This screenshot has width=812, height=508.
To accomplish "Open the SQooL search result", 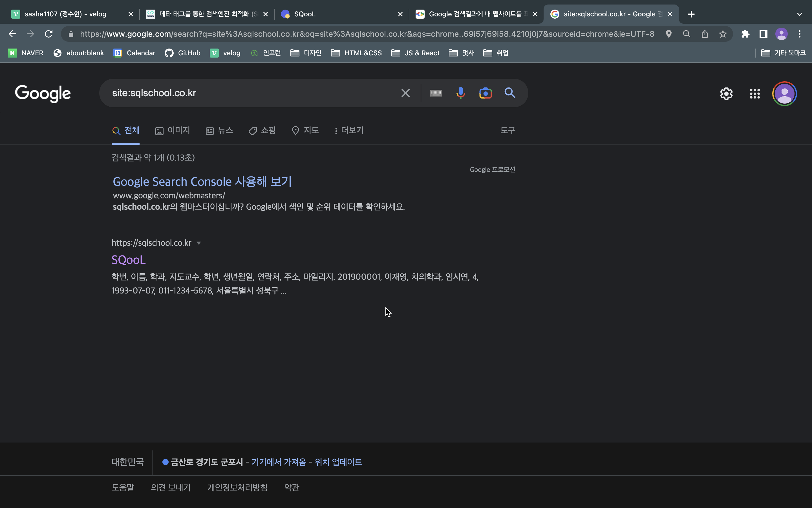I will pos(129,260).
